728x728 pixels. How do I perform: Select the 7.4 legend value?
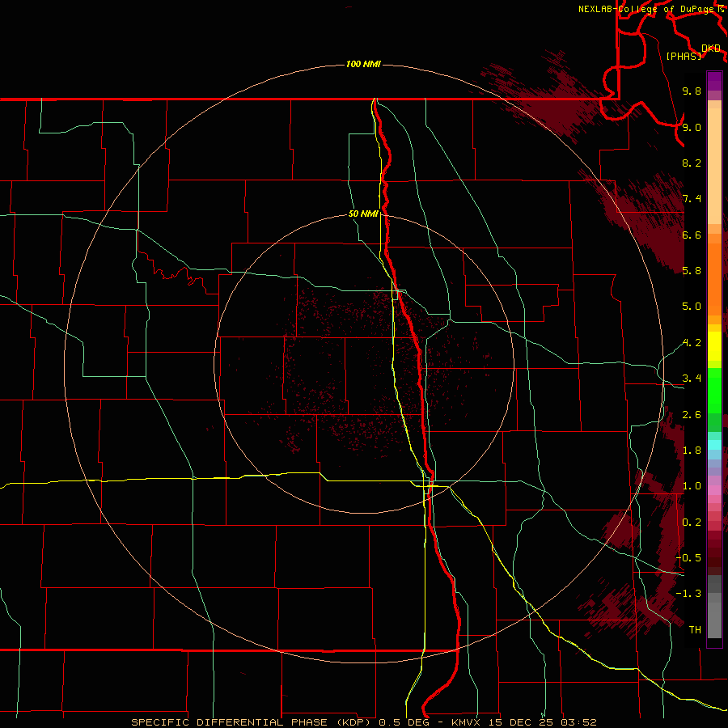coord(692,199)
